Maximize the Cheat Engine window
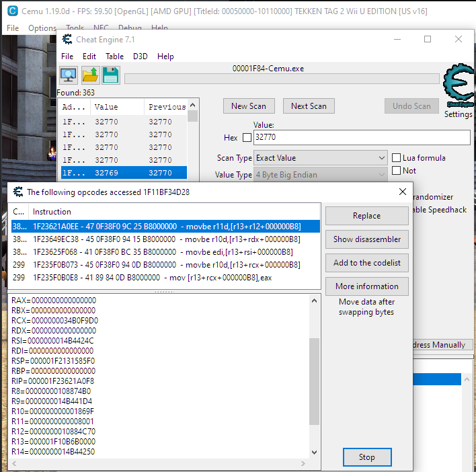The image size is (476, 472). 428,39
